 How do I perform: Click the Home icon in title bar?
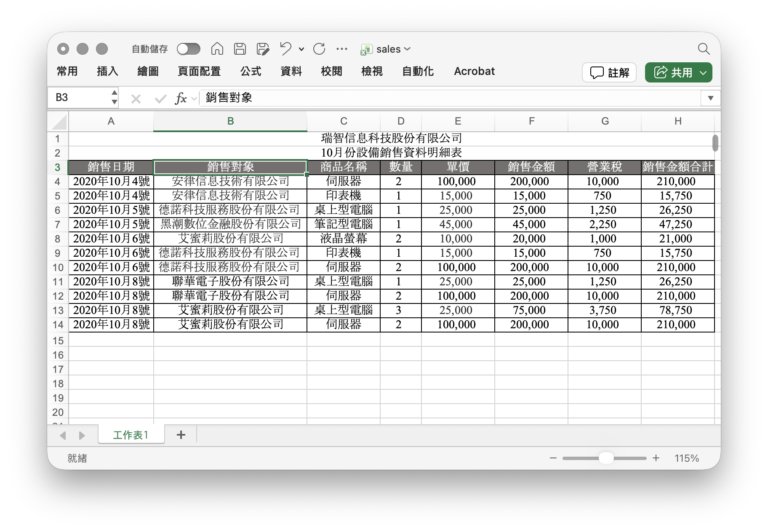(217, 49)
